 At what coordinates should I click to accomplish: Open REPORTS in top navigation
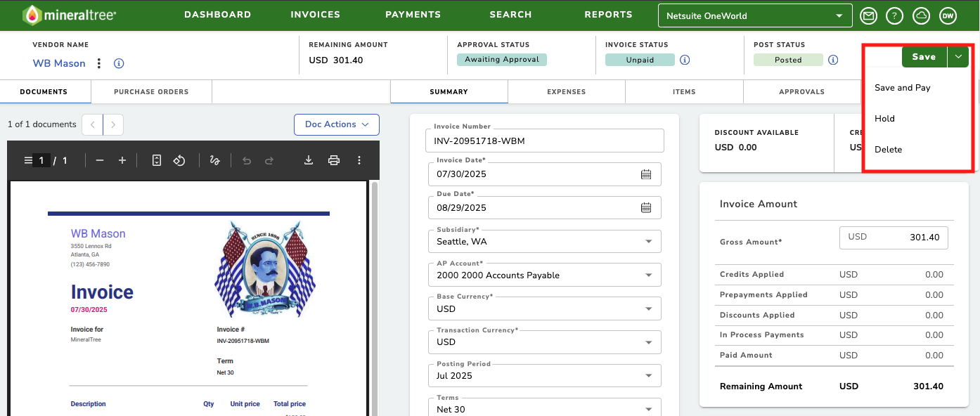coord(608,15)
